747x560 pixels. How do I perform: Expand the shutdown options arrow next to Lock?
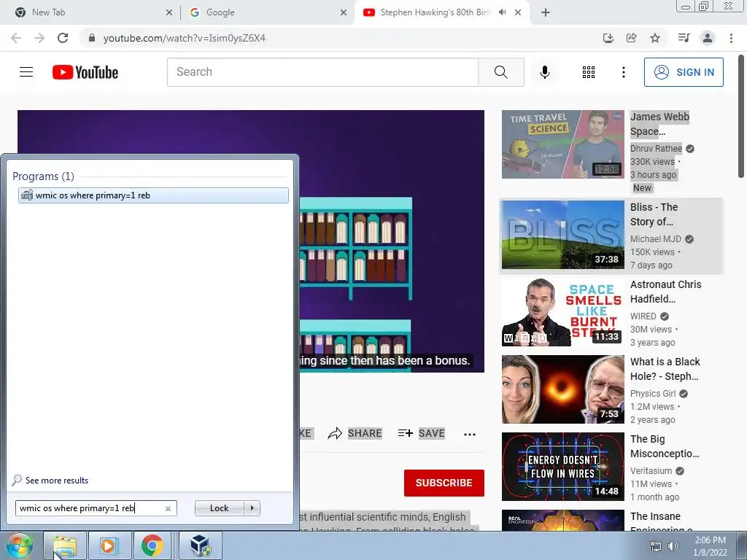252,508
